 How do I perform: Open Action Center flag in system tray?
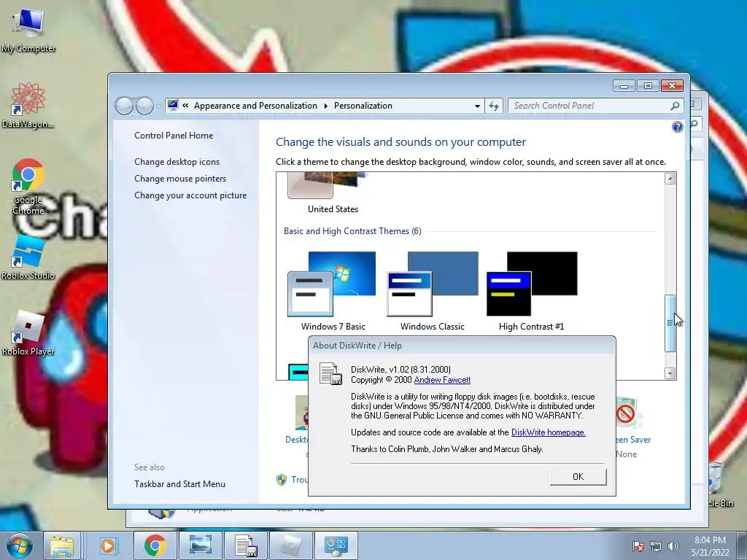[638, 546]
